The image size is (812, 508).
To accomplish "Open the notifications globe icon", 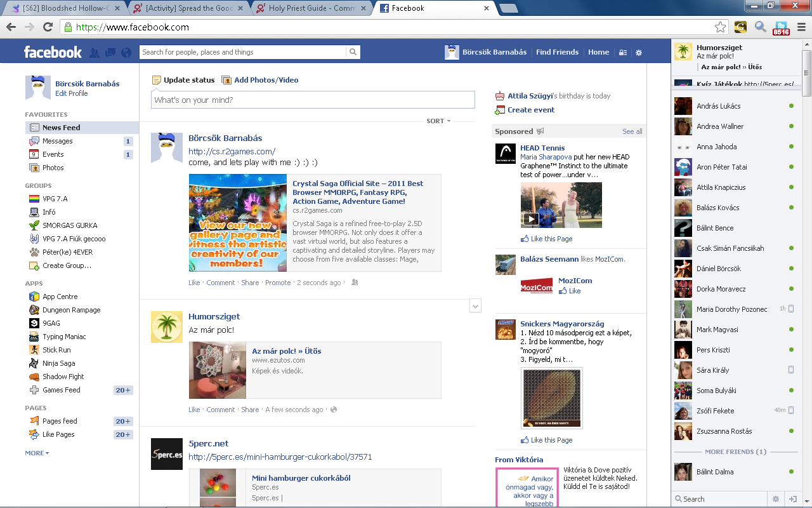I will pyautogui.click(x=126, y=53).
